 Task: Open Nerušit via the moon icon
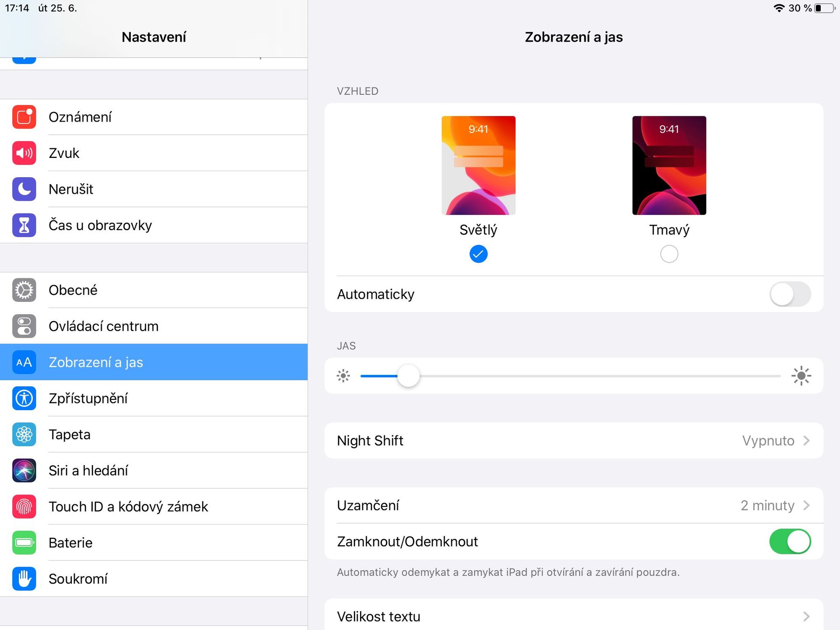[24, 189]
